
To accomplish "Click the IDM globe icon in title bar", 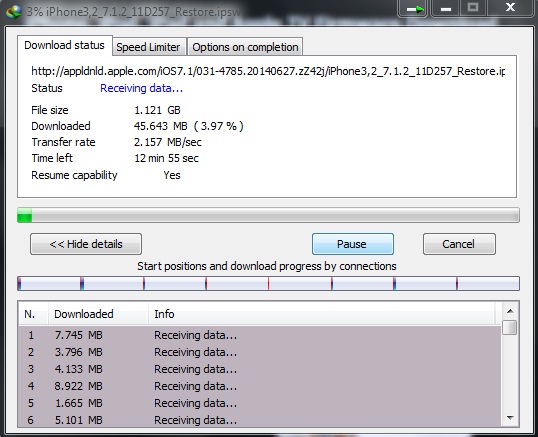I will [13, 12].
